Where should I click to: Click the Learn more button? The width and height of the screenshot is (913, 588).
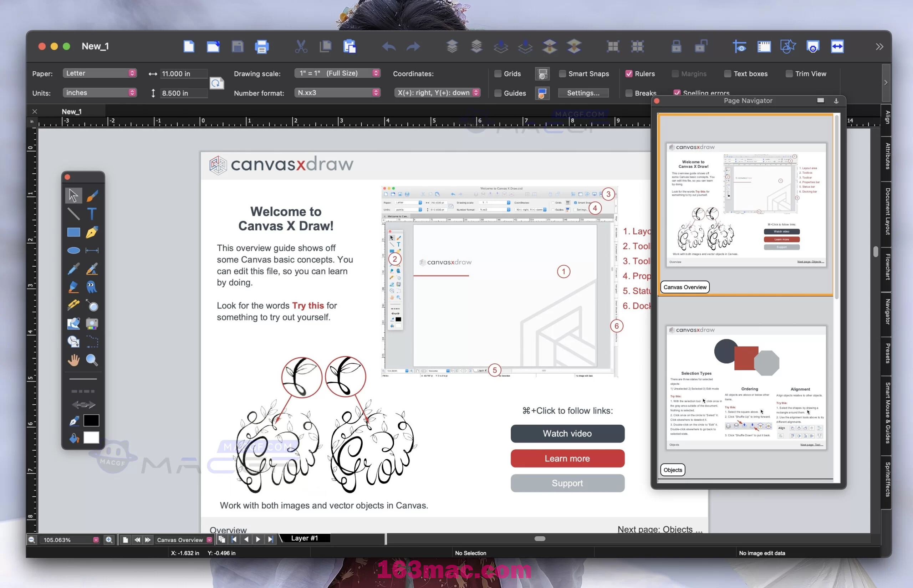tap(568, 458)
